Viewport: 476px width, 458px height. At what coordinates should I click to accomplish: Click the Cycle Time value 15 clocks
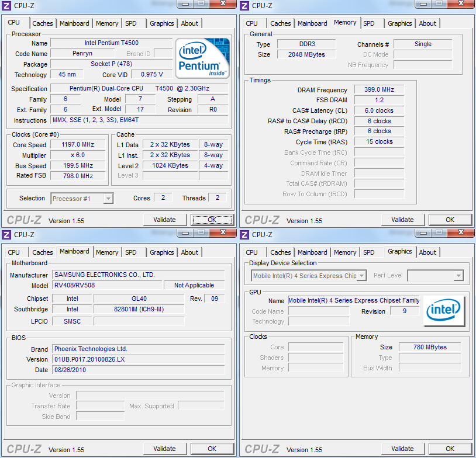click(x=379, y=141)
